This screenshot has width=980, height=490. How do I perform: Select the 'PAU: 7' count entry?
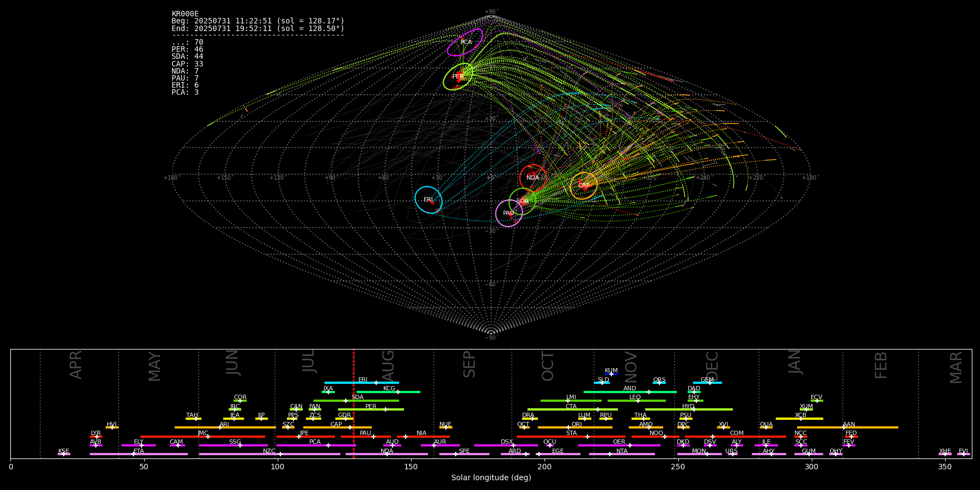pyautogui.click(x=185, y=78)
